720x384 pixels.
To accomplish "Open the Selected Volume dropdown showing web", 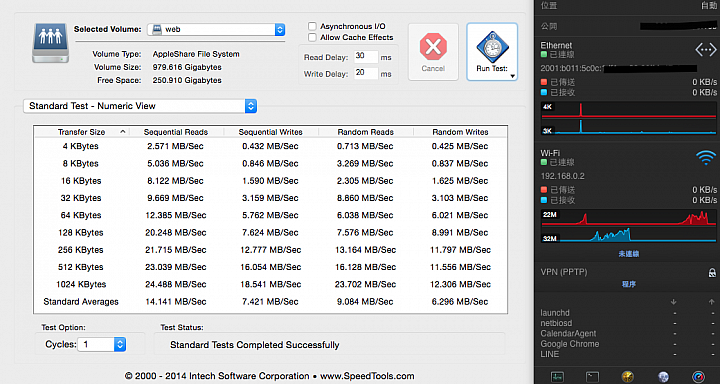I will coord(216,29).
